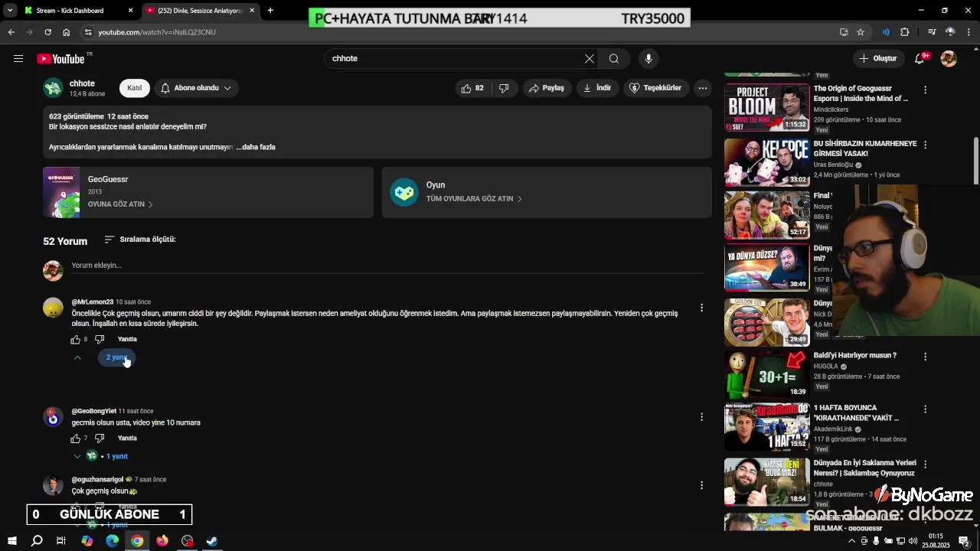Click the browser address bar URL
This screenshot has width=980, height=551.
(157, 32)
